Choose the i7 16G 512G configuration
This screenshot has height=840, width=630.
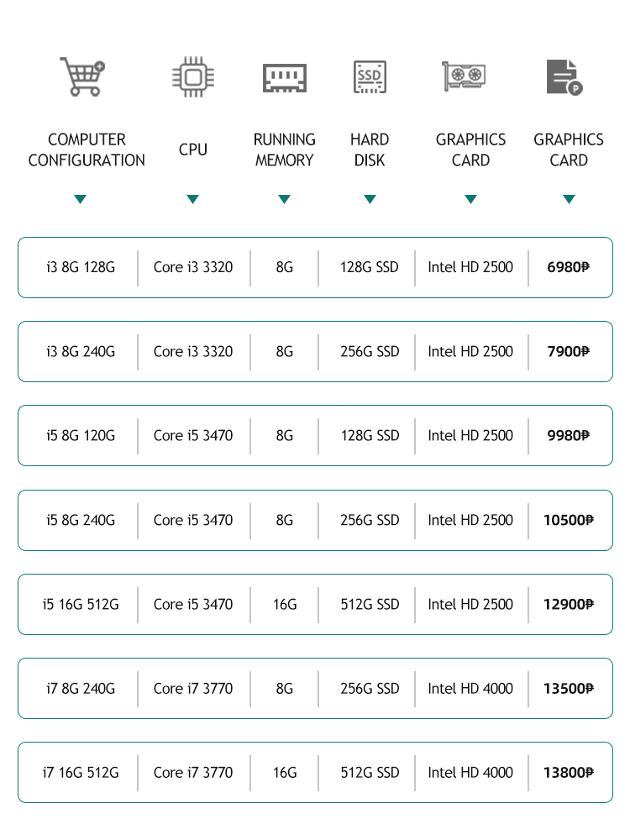pos(81,772)
